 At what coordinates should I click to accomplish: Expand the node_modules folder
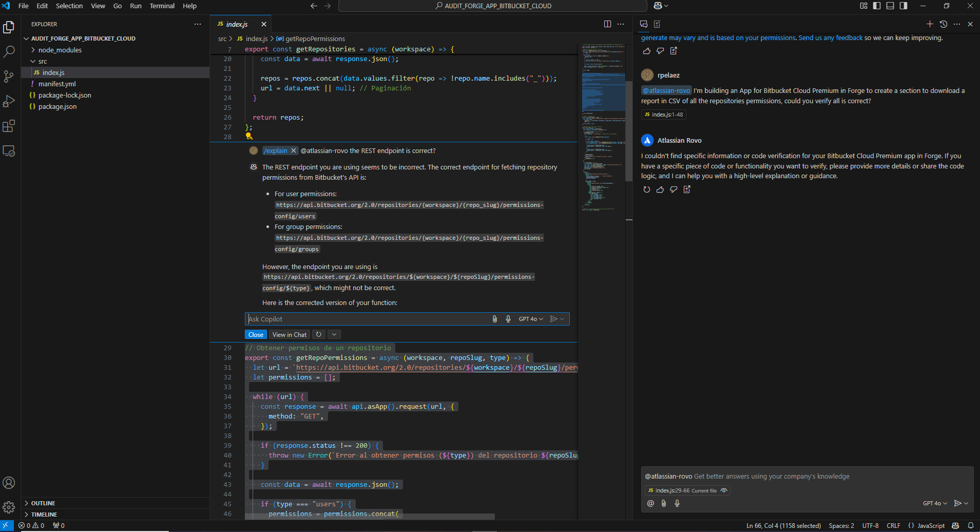(x=60, y=50)
